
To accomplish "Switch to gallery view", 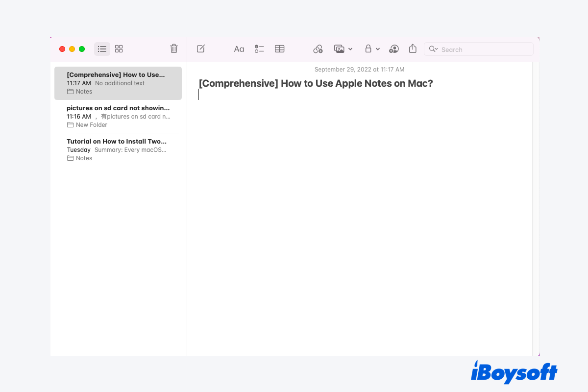I will 119,49.
